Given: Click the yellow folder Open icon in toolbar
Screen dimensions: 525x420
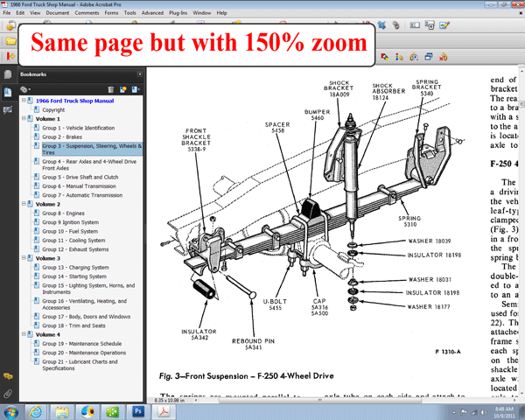Looking at the screenshot, I should (10, 41).
